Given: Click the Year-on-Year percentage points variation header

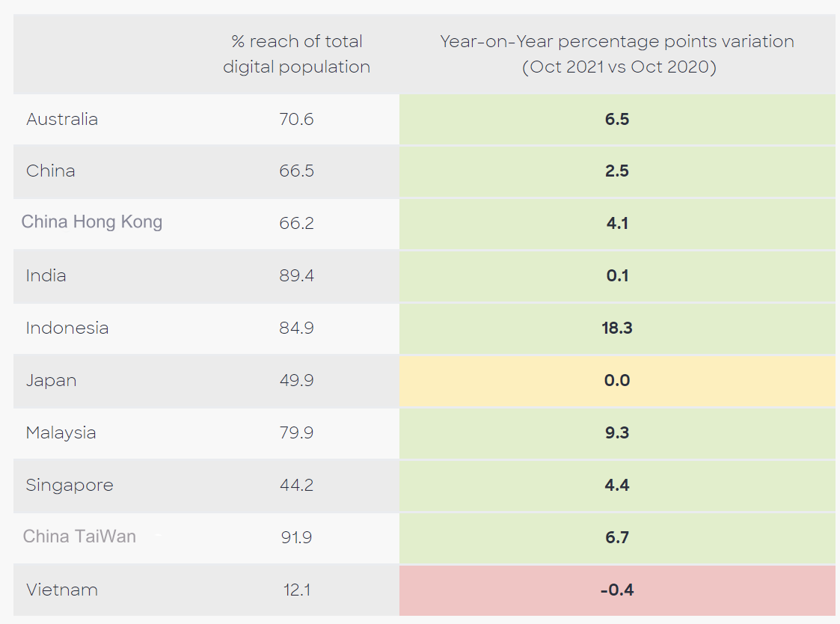Looking at the screenshot, I should tap(617, 54).
